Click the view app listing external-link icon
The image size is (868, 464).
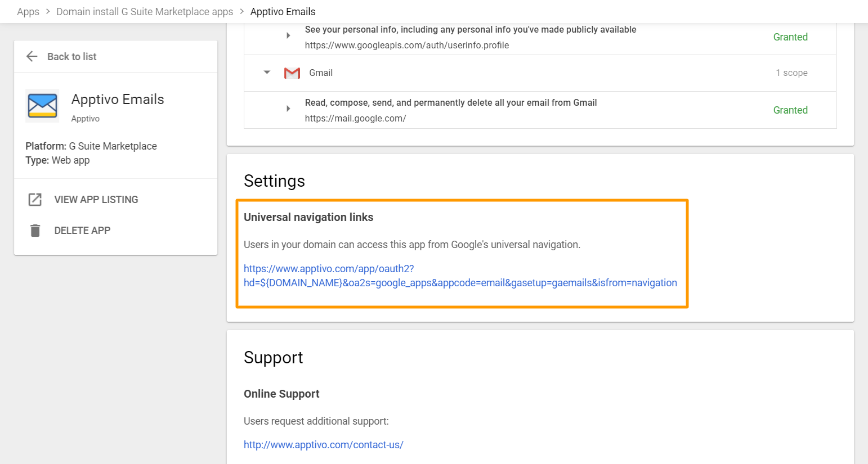click(x=35, y=200)
